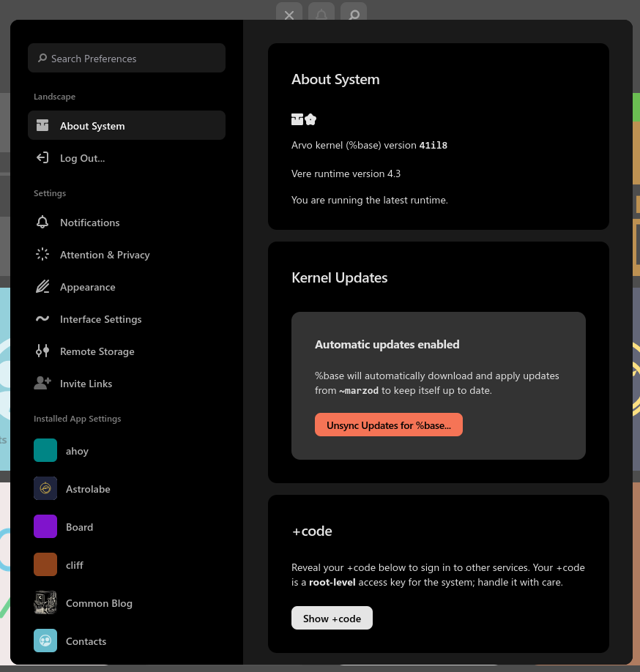The image size is (640, 672).
Task: Click the Attention & Privacy spinner icon
Action: (x=42, y=254)
